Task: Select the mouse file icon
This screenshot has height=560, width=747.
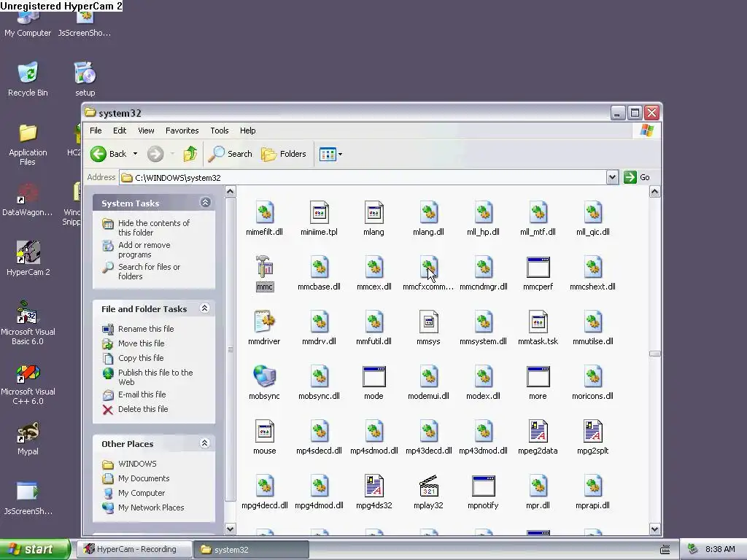Action: coord(264,432)
